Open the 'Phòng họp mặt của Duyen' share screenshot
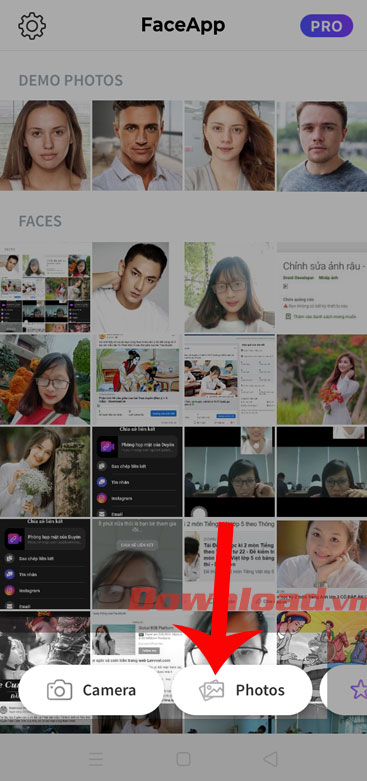The height and width of the screenshot is (781, 367). (45, 564)
